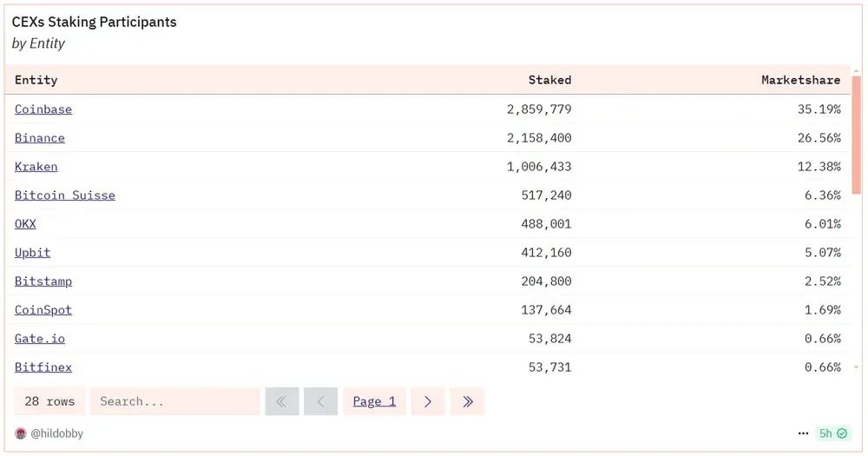Sort by the Staked column header
The image size is (868, 456).
coord(549,80)
